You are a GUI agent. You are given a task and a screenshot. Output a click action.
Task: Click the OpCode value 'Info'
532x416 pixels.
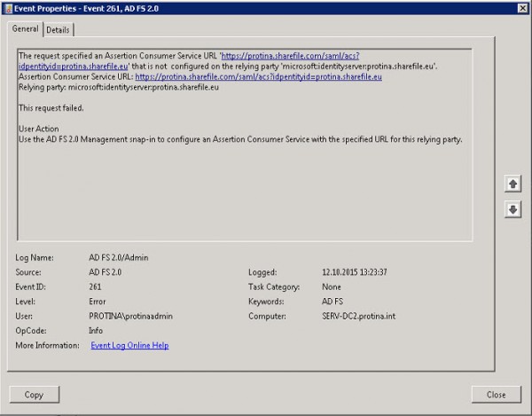point(96,331)
